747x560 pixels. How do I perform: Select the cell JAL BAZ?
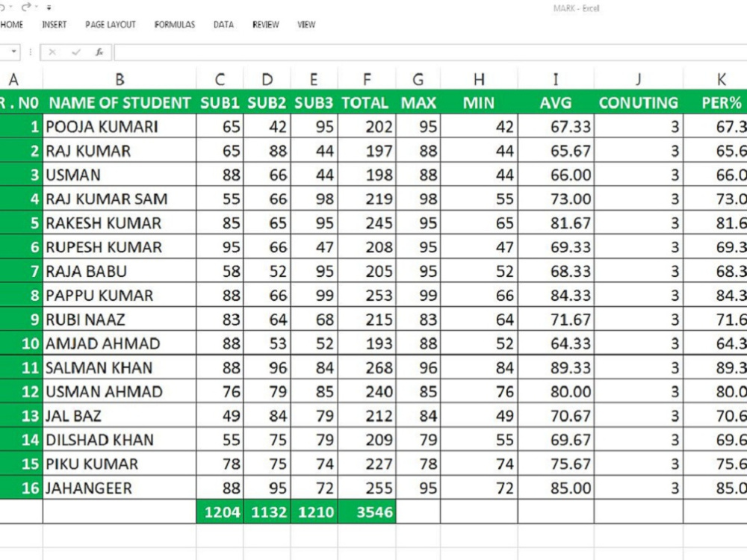(x=120, y=415)
